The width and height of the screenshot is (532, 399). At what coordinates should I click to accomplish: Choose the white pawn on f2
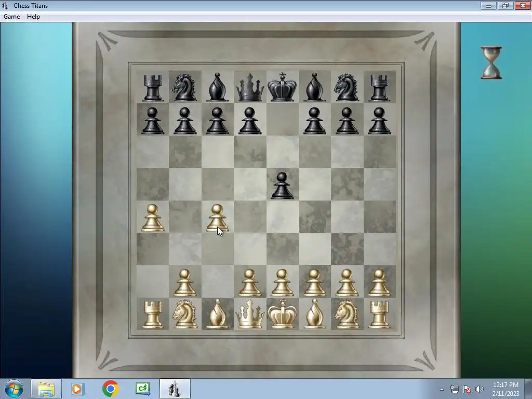click(314, 283)
